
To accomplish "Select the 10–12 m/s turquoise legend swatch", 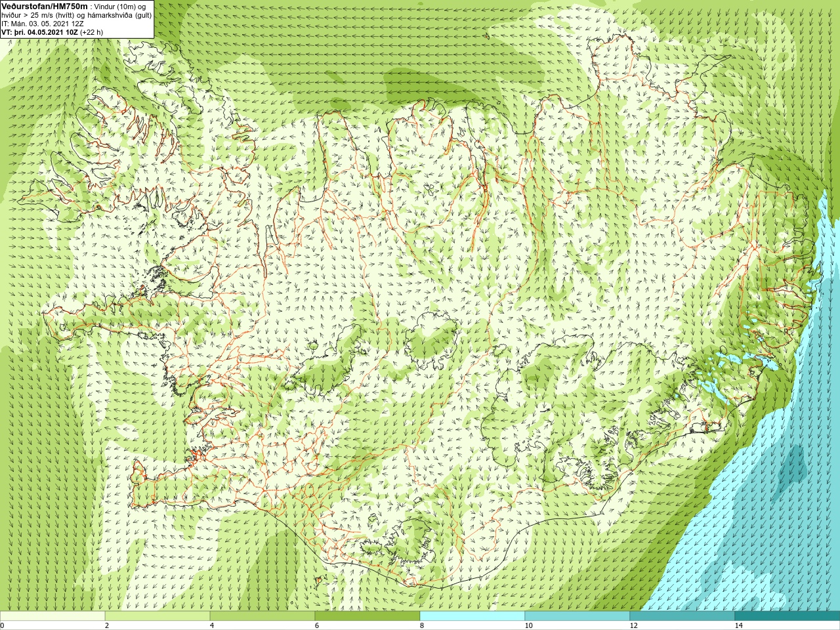I will (x=577, y=616).
